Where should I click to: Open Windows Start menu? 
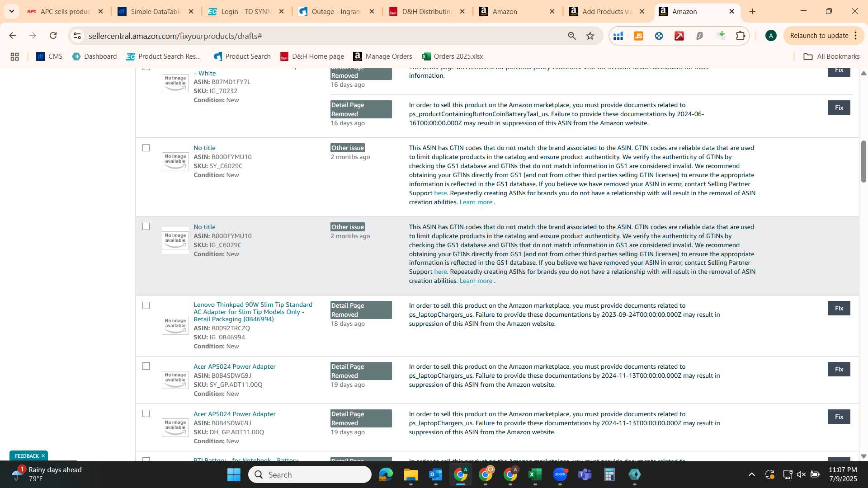pyautogui.click(x=234, y=474)
